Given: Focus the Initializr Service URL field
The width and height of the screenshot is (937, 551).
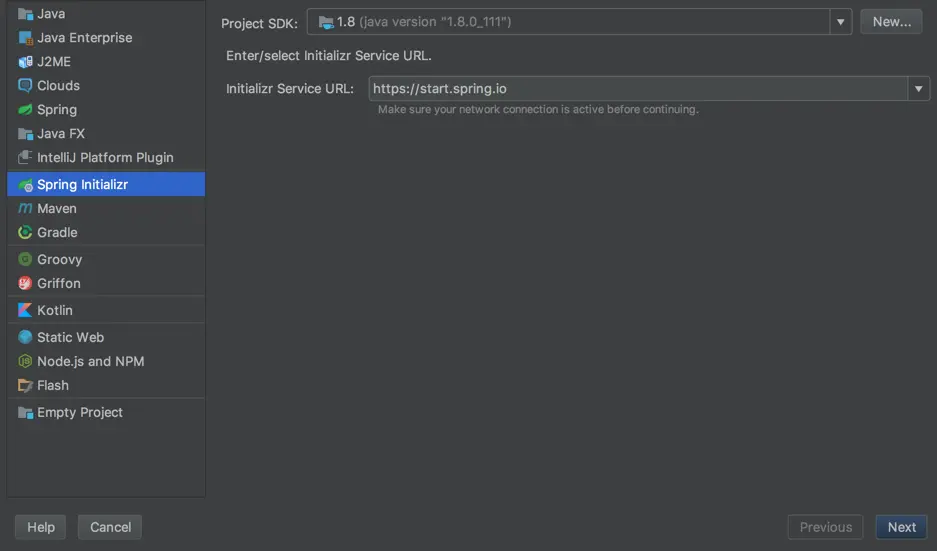Looking at the screenshot, I should pos(638,88).
